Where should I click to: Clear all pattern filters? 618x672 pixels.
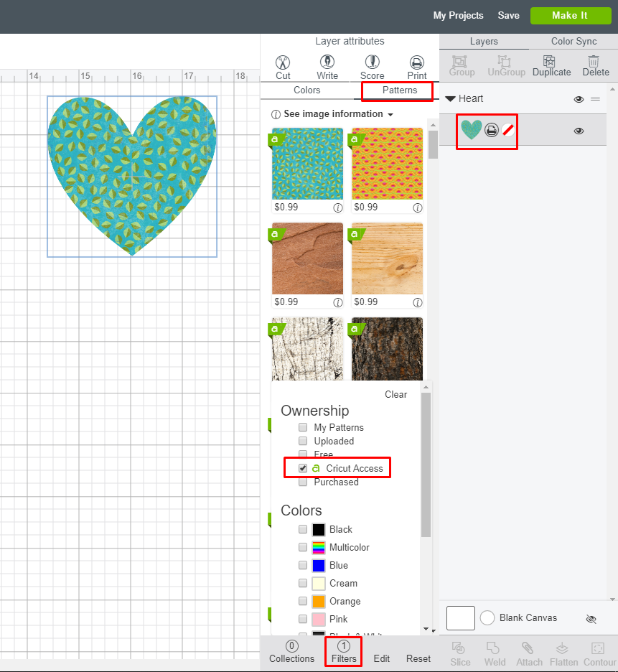pos(395,394)
